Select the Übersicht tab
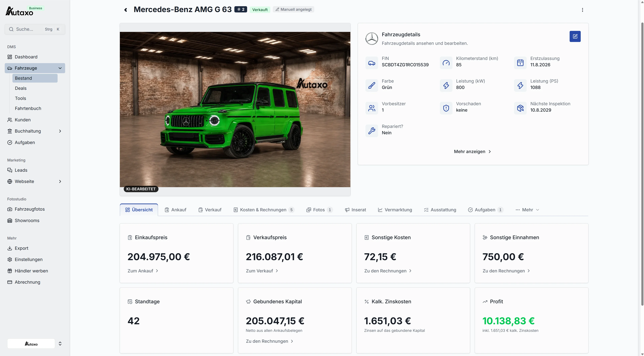644x356 pixels. pos(139,210)
